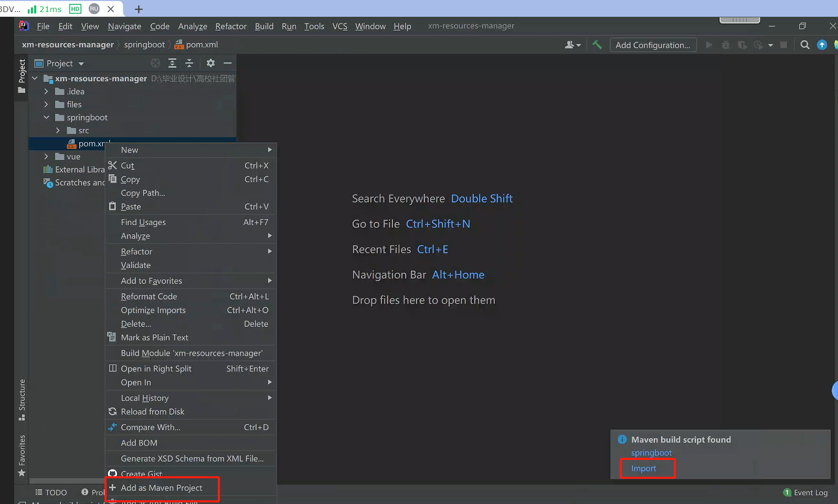Click the build project hammer icon
The height and width of the screenshot is (504, 838).
[597, 45]
